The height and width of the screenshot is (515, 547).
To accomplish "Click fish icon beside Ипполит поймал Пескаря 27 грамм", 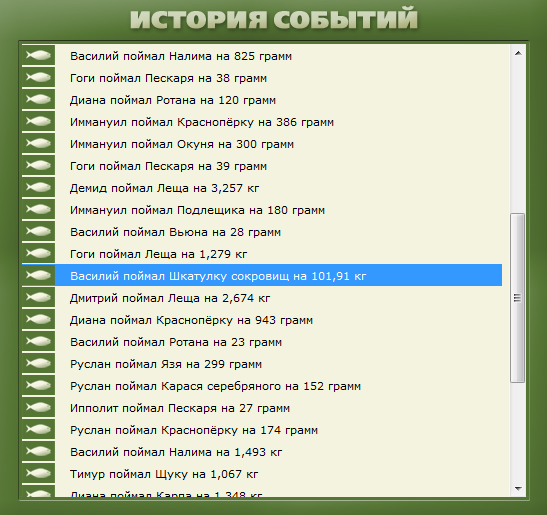I will (38, 407).
